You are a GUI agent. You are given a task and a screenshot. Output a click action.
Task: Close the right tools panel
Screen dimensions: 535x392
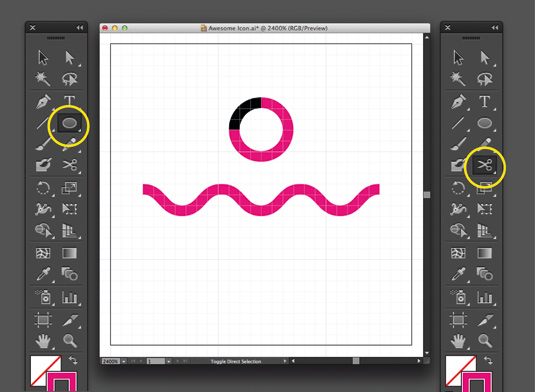pos(448,28)
